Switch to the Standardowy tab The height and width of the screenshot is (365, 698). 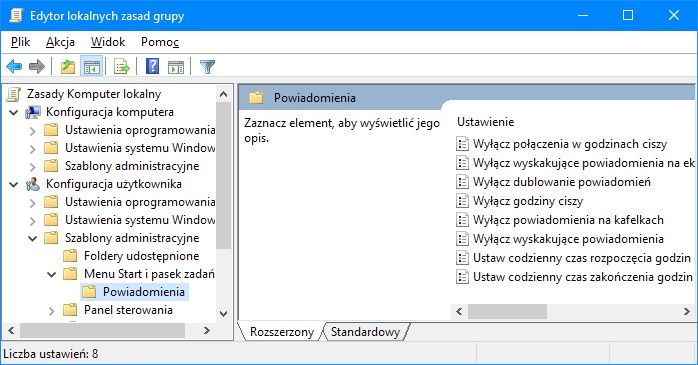tap(365, 332)
